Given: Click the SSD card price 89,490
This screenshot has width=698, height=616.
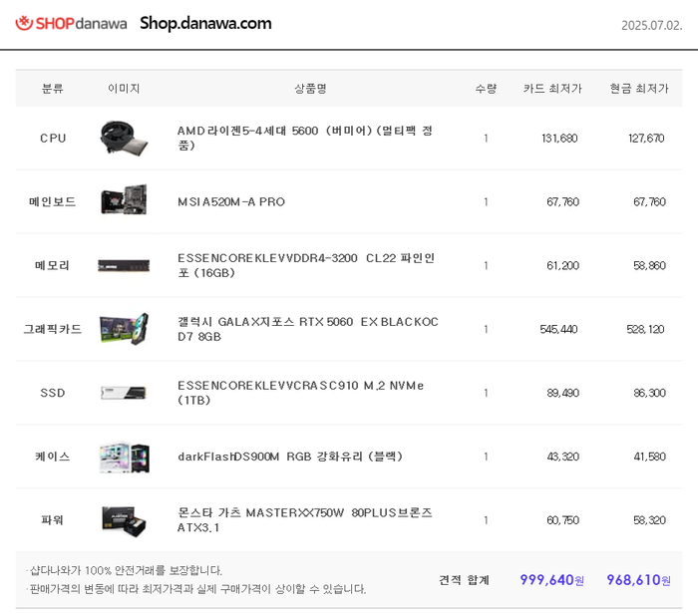Looking at the screenshot, I should coord(562,393).
